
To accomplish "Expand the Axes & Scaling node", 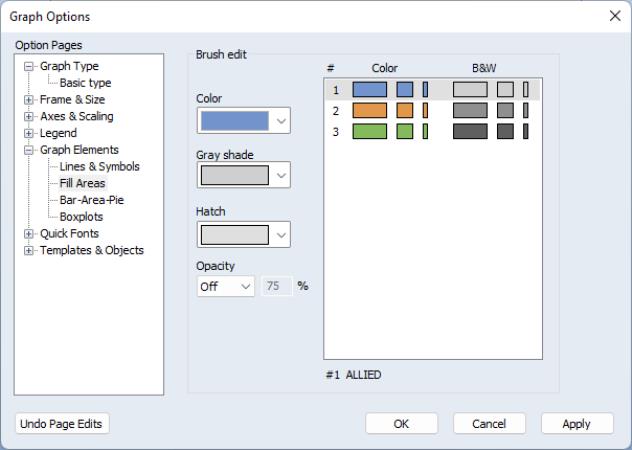I will [29, 117].
